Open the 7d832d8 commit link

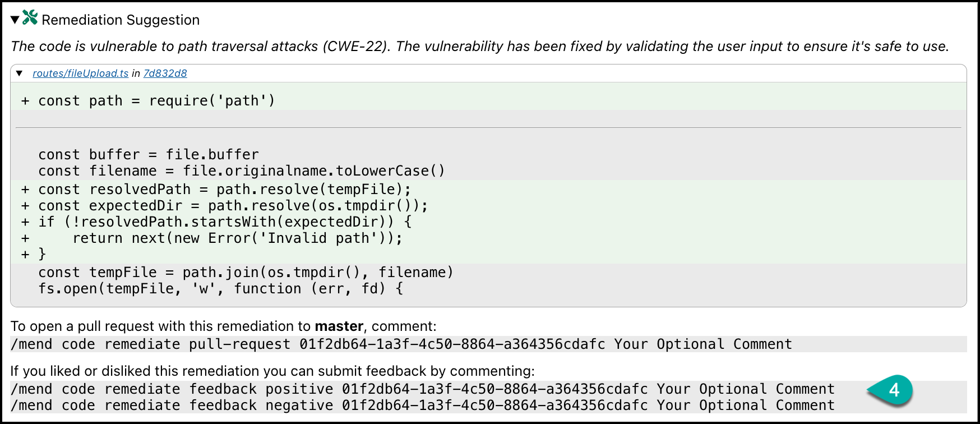pos(165,73)
